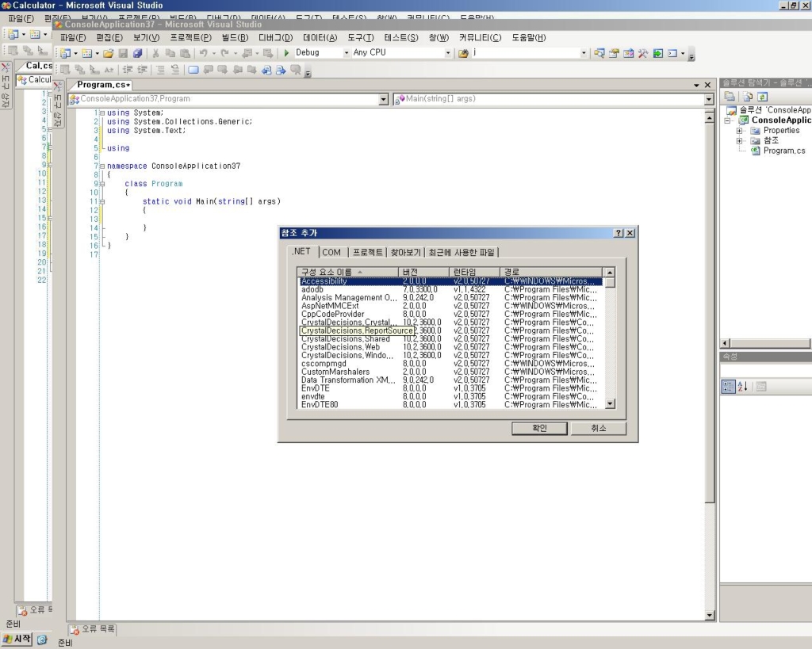
Task: Click the Paste clipboard icon
Action: (185, 53)
